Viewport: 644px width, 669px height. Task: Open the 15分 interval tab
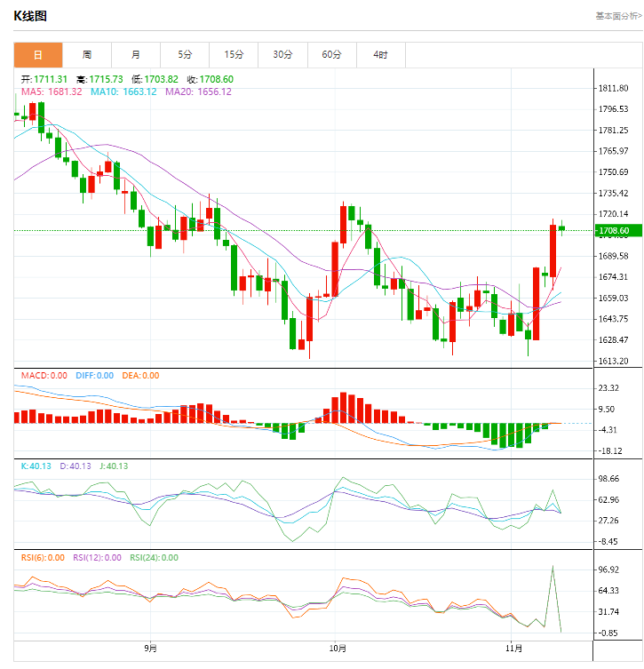tap(234, 55)
